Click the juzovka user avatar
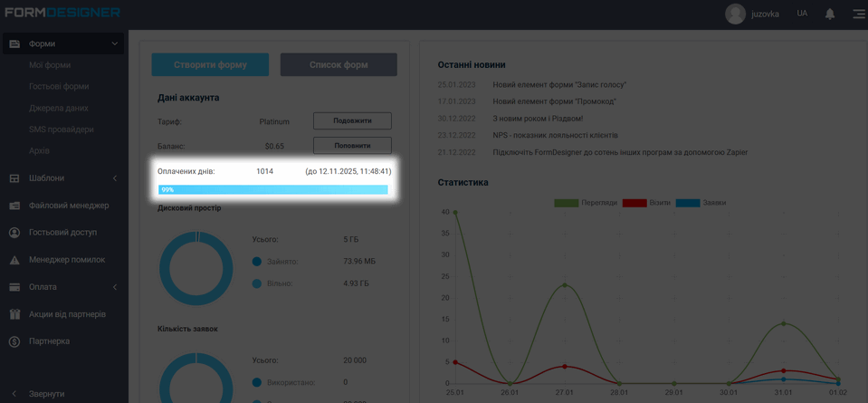868x403 pixels. click(x=735, y=14)
